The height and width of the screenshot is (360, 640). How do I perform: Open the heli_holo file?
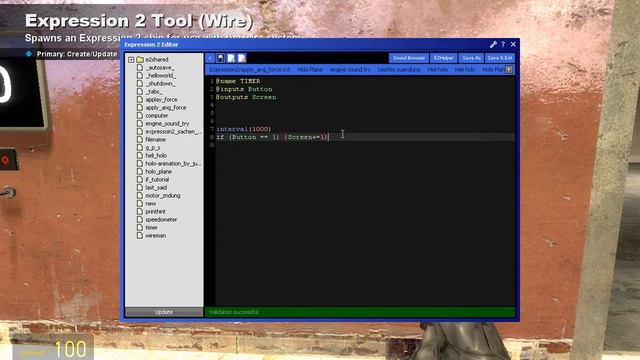coord(156,156)
